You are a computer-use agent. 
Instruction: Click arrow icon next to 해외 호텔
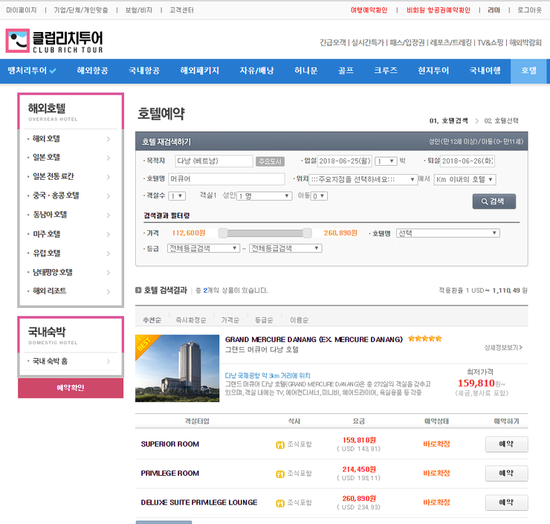108,139
